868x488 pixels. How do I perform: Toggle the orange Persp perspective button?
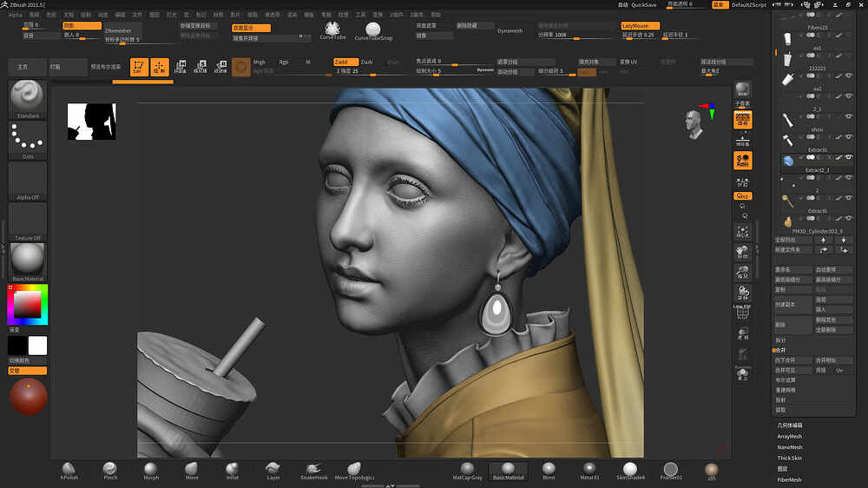[x=743, y=120]
